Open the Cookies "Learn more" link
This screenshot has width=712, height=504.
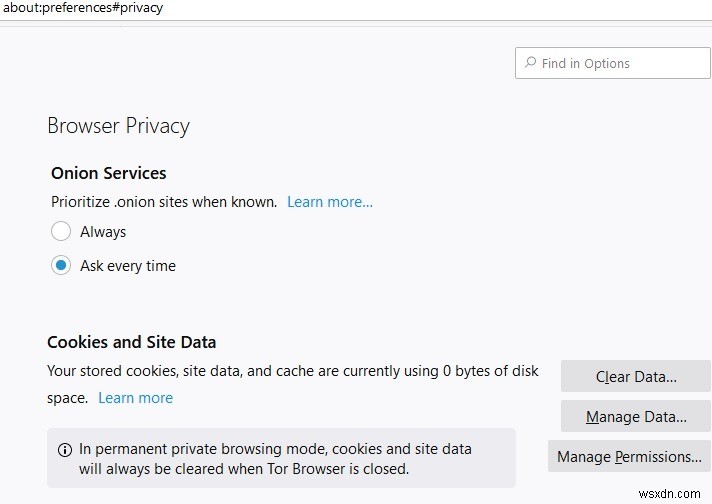[136, 398]
